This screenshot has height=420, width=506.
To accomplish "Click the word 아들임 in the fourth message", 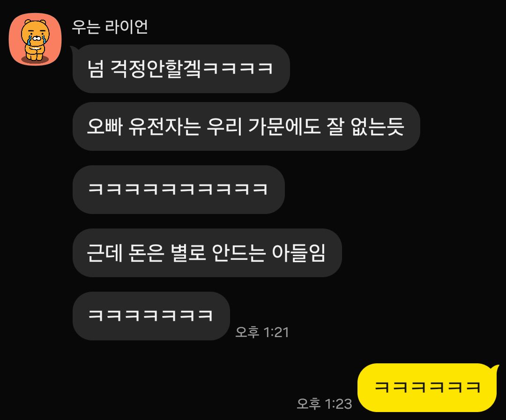I will 298,252.
